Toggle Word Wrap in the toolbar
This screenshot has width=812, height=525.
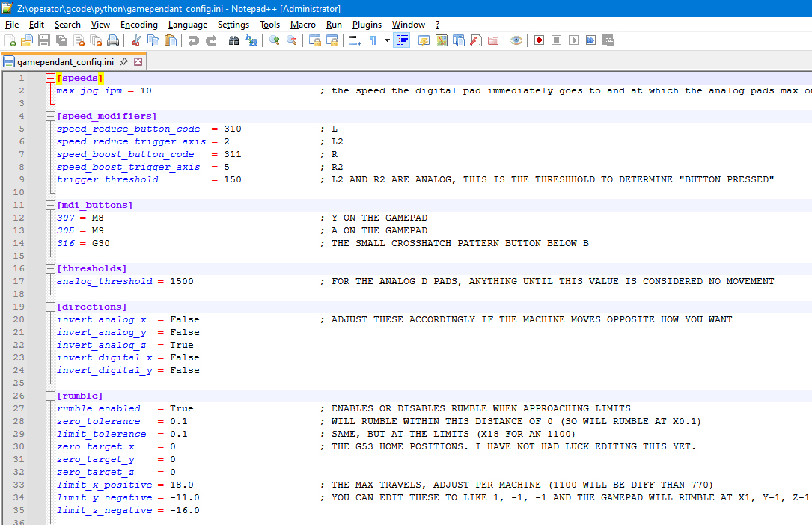pyautogui.click(x=355, y=40)
